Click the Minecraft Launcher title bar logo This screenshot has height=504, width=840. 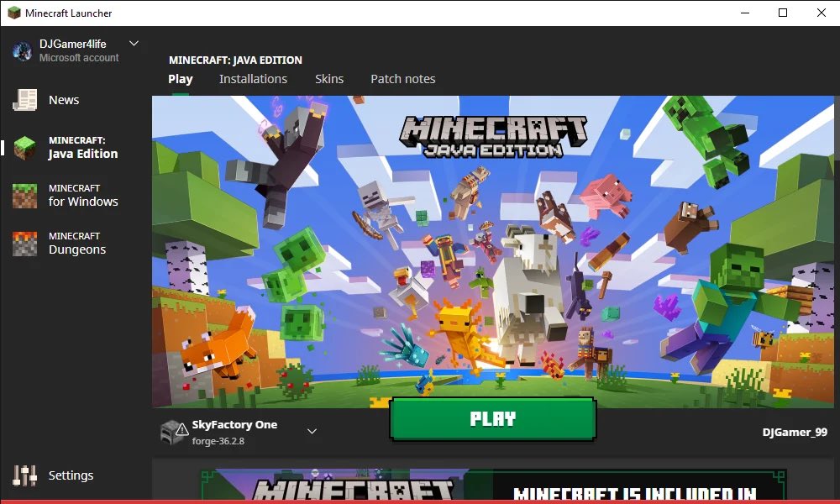pyautogui.click(x=14, y=13)
